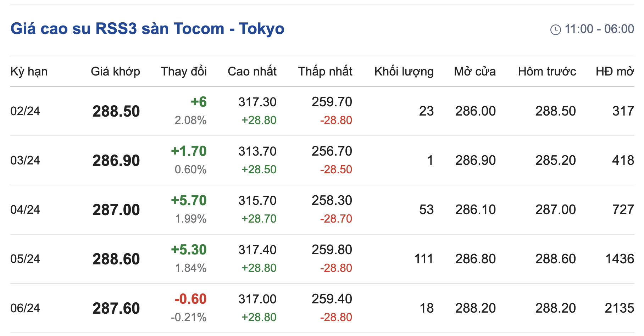Select the HĐ mở column header
644x336 pixels.
[615, 72]
